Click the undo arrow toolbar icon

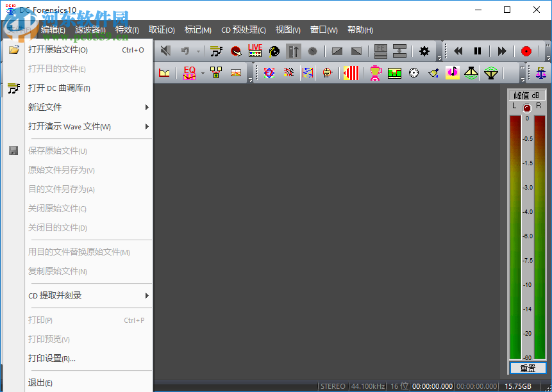[185, 51]
